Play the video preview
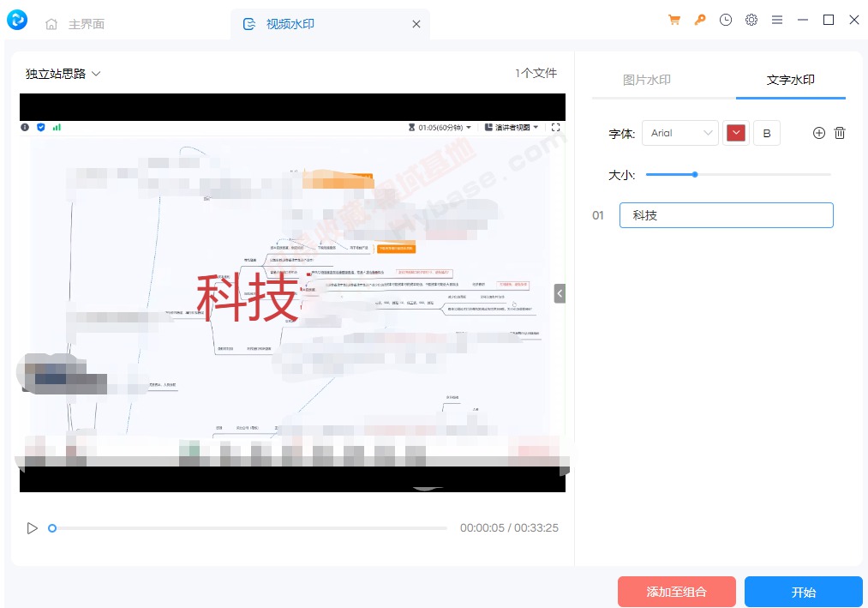Image resolution: width=868 pixels, height=608 pixels. pos(32,528)
